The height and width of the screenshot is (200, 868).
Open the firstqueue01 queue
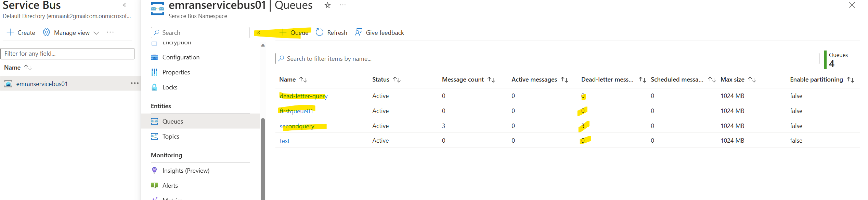point(296,111)
